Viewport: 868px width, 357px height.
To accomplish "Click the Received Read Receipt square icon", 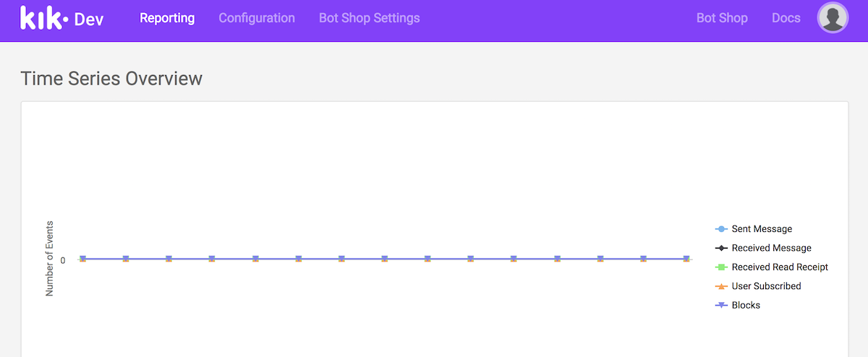I will tap(720, 267).
